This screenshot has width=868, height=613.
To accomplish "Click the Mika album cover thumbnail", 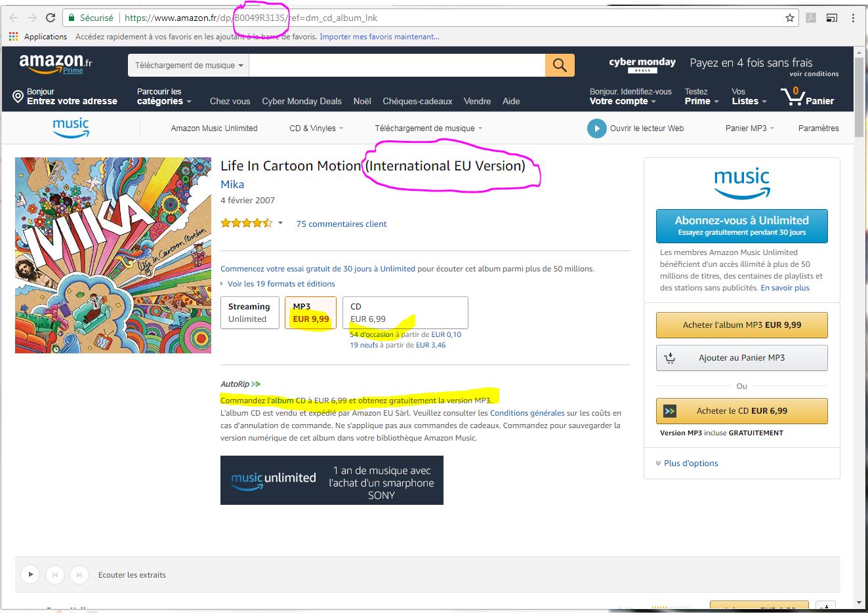I will coord(114,255).
